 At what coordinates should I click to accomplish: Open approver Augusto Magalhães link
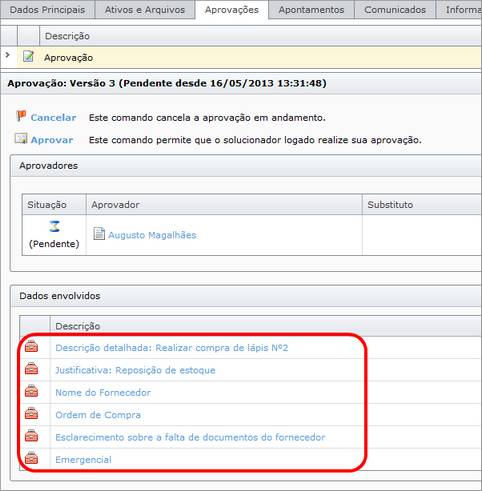pos(152,235)
